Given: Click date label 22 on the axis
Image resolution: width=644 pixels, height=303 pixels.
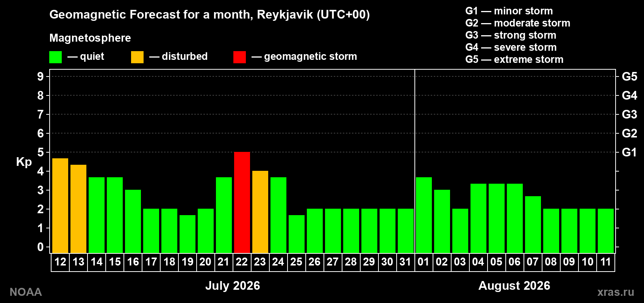Looking at the screenshot, I should click(x=242, y=262).
